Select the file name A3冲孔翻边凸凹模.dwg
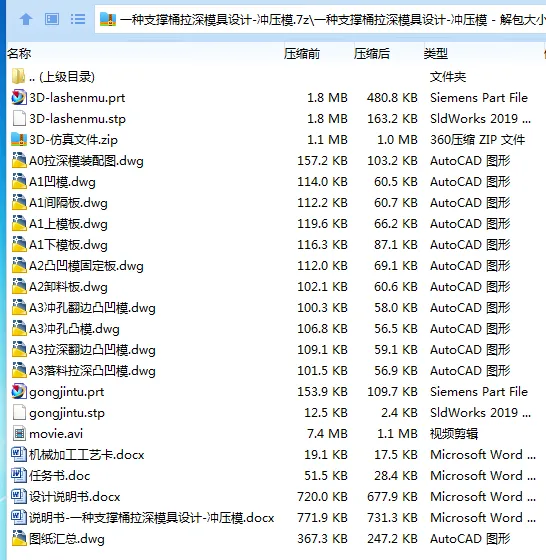Viewport: 546px width, 560px height. [92, 308]
